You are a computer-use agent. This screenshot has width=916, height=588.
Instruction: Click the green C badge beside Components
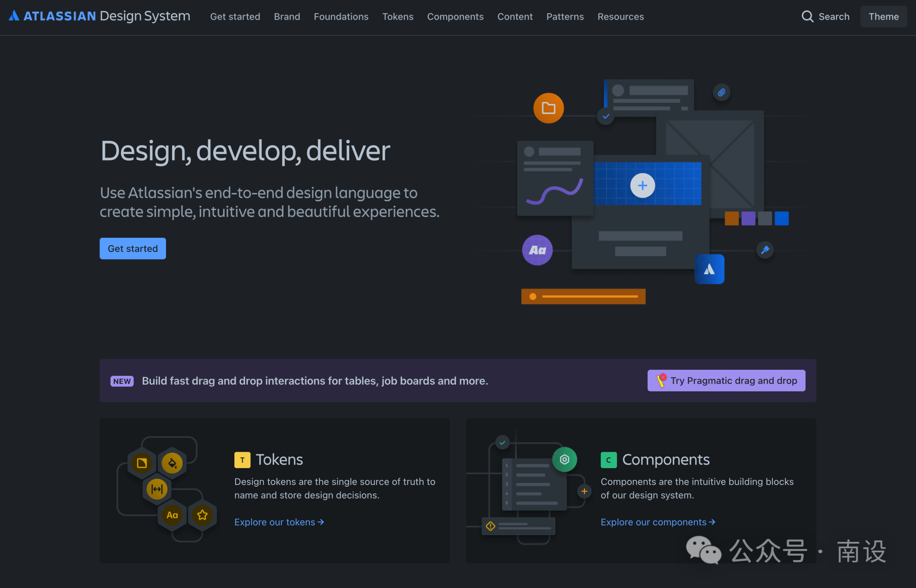[609, 460]
